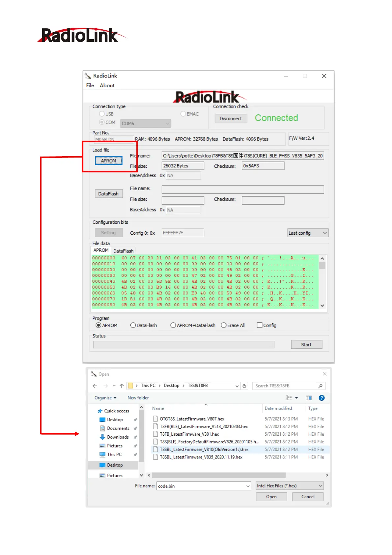Click the Open button in dialog
This screenshot has height=555, width=392.
271,497
